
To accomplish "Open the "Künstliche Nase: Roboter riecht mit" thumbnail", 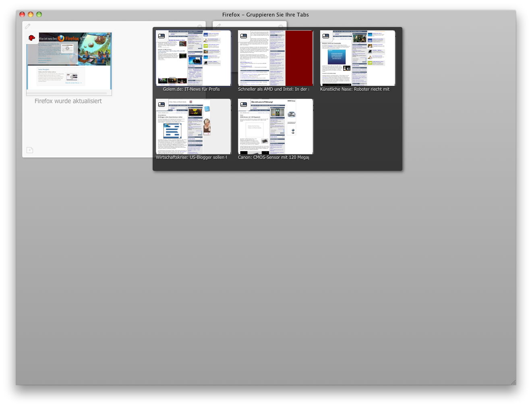I will coord(358,58).
